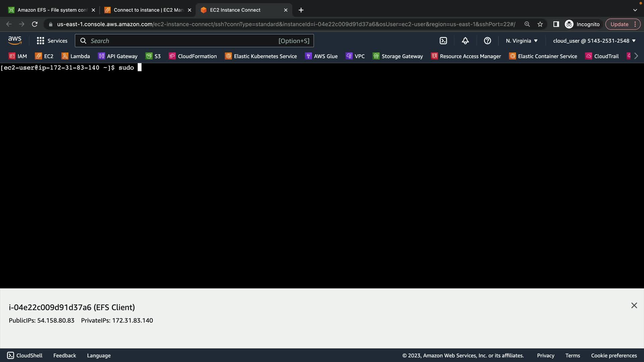Open the Services grid menu
Viewport: 644px width, 362px height.
[x=52, y=41]
